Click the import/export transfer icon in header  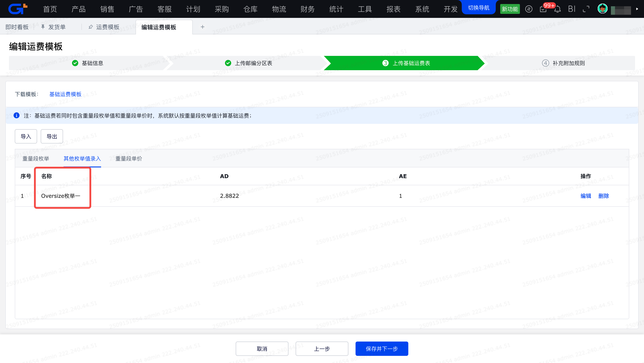click(x=528, y=9)
